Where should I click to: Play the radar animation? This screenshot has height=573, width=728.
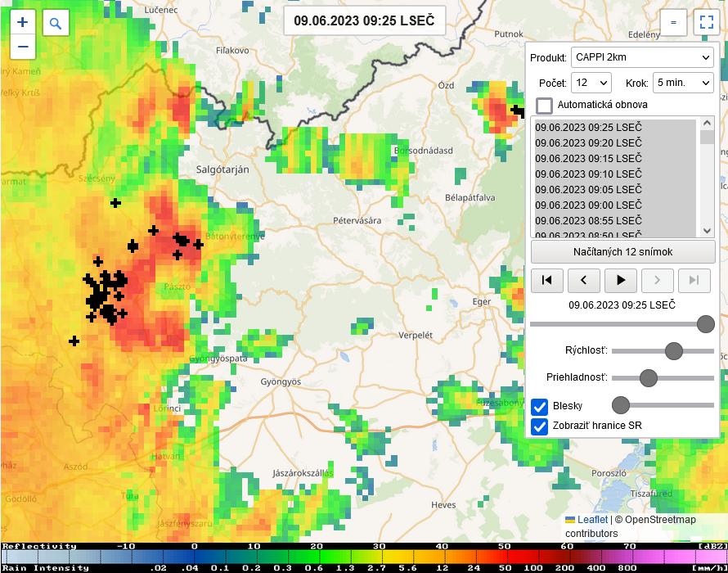[621, 280]
